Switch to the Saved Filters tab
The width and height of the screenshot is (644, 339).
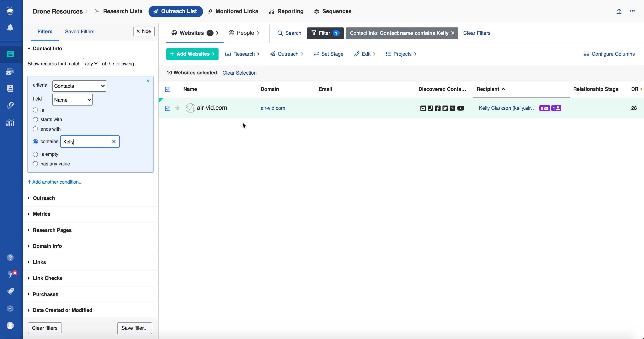click(x=79, y=32)
